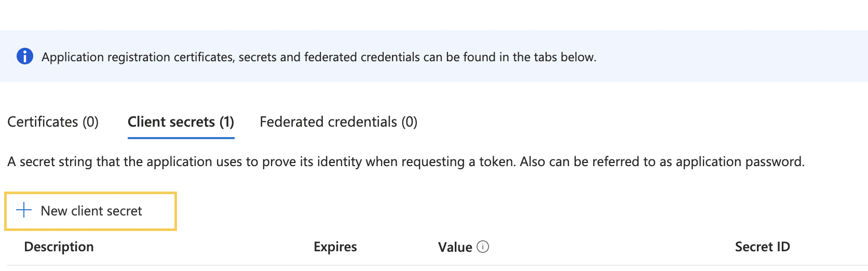Viewport: 868px width, 271px height.
Task: Switch to the Certificates (0) tab
Action: 53,121
